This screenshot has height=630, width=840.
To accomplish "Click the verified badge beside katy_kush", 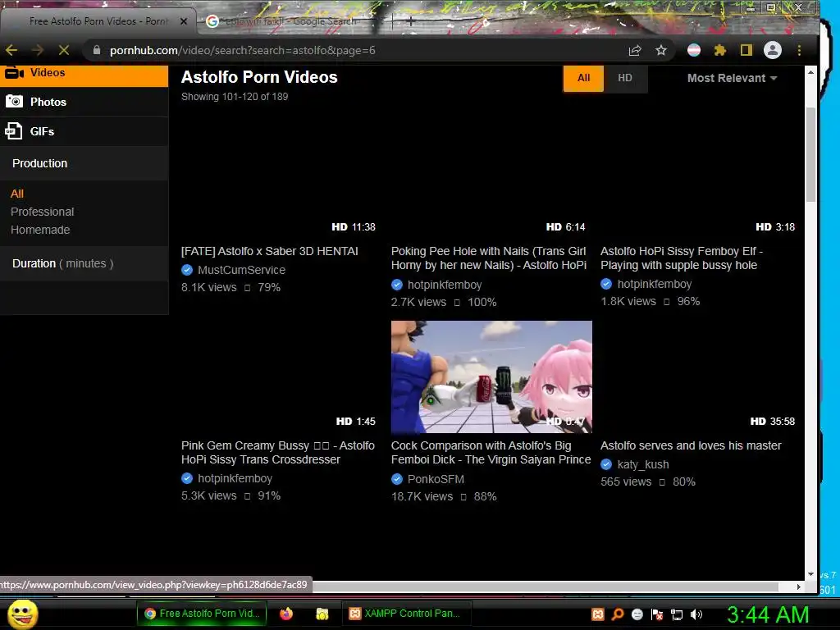I will pos(606,464).
